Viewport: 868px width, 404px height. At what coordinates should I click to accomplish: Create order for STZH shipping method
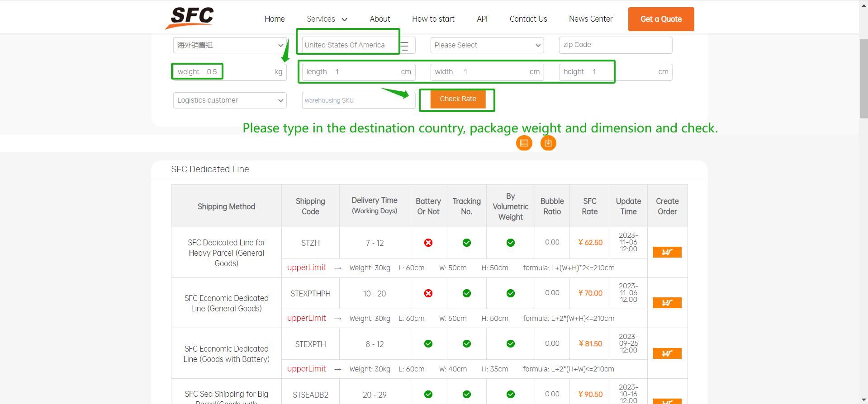667,252
